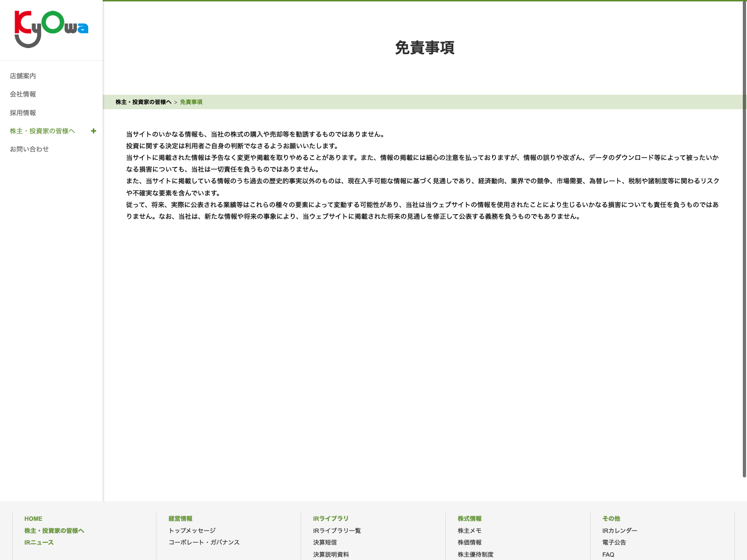Open 店舗案内 in the sidebar
The height and width of the screenshot is (560, 747).
point(23,76)
